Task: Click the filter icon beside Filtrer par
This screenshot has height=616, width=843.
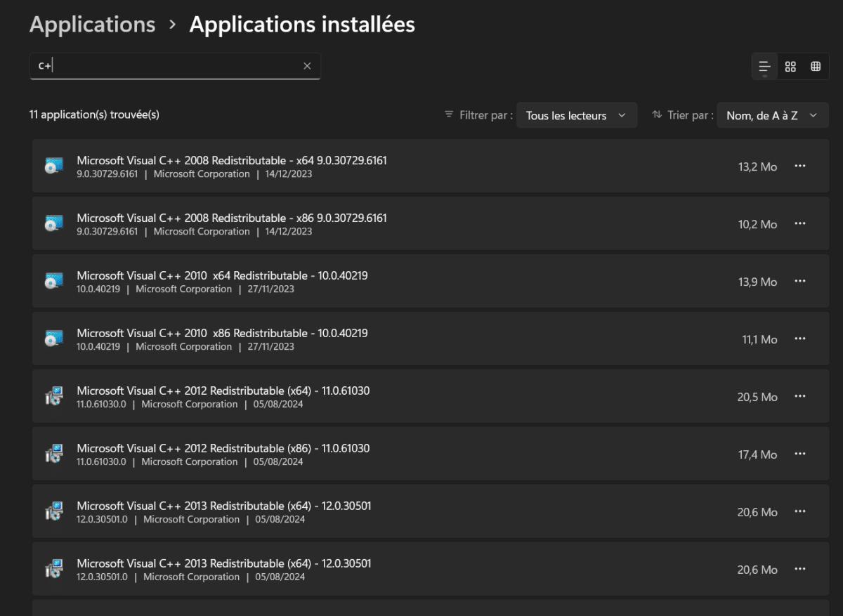Action: point(449,114)
